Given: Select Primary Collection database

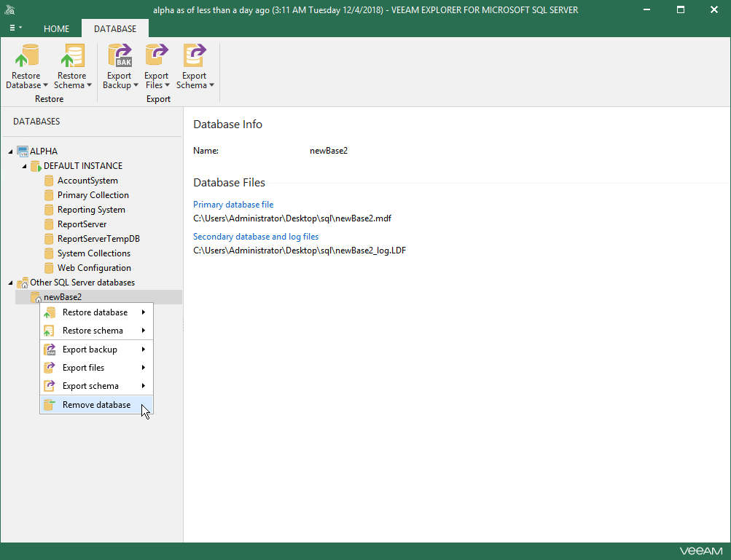Looking at the screenshot, I should point(93,195).
